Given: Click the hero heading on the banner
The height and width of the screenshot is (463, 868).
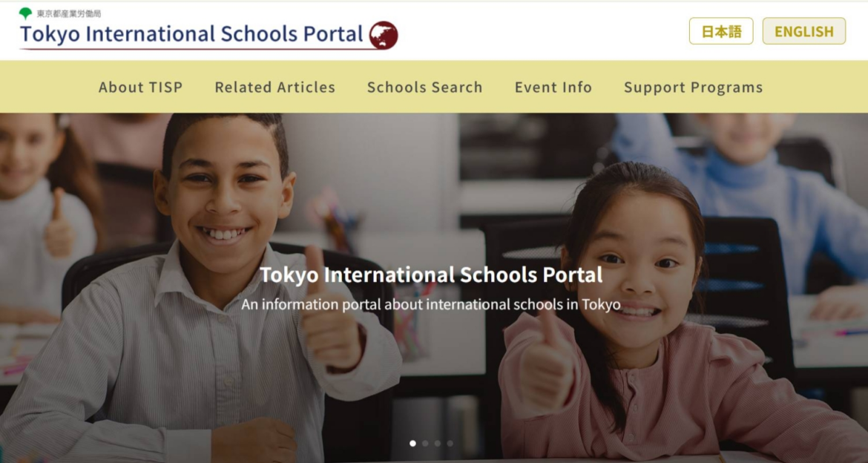Looking at the screenshot, I should 431,275.
